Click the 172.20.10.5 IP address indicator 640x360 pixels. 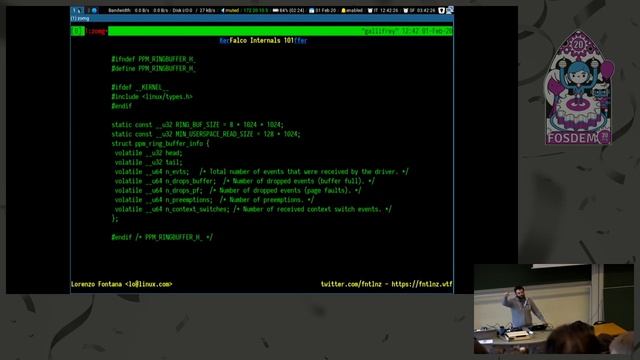point(256,11)
